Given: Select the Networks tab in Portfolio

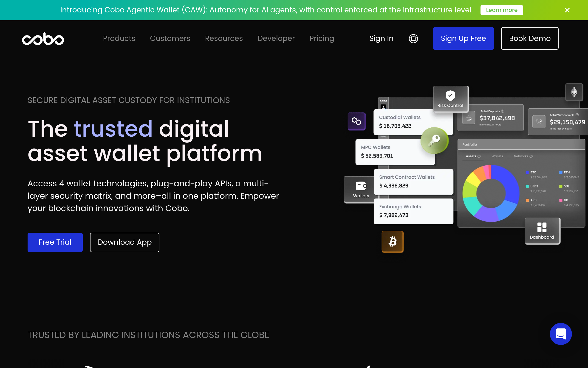Looking at the screenshot, I should click(x=523, y=156).
